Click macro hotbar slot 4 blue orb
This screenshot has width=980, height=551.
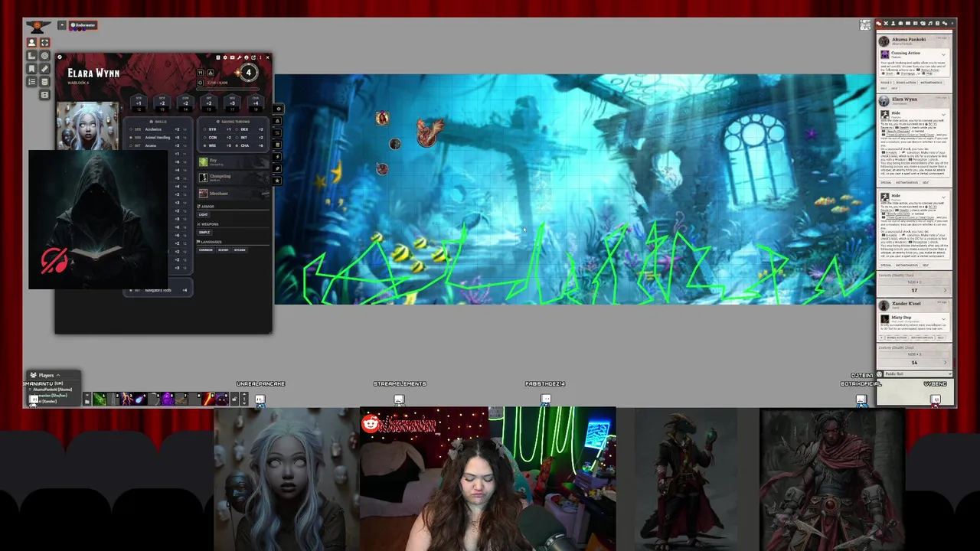(142, 399)
